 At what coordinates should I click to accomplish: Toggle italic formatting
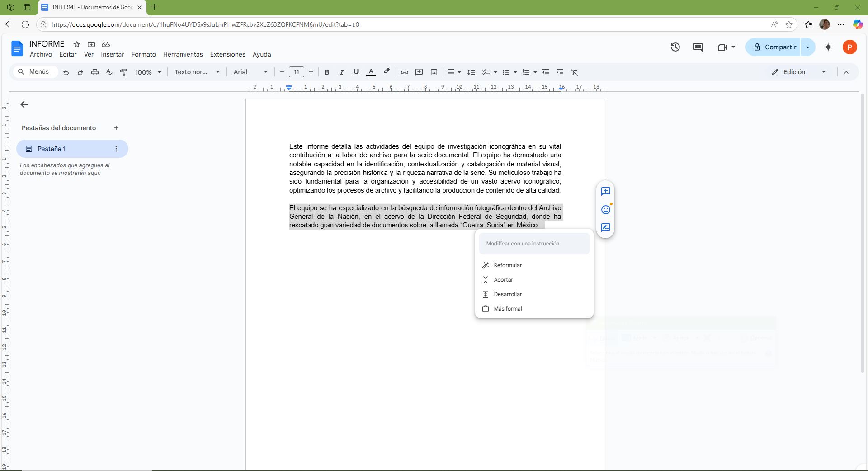pyautogui.click(x=341, y=72)
